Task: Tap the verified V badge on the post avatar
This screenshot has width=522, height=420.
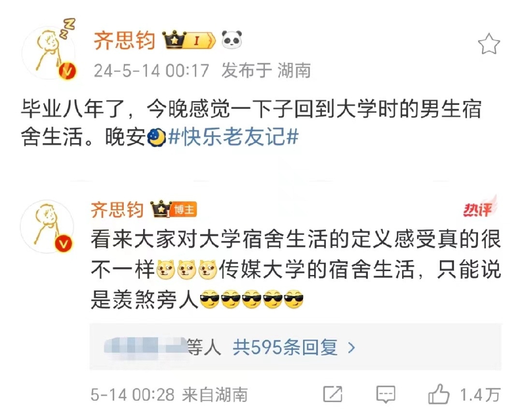Action: (68, 71)
